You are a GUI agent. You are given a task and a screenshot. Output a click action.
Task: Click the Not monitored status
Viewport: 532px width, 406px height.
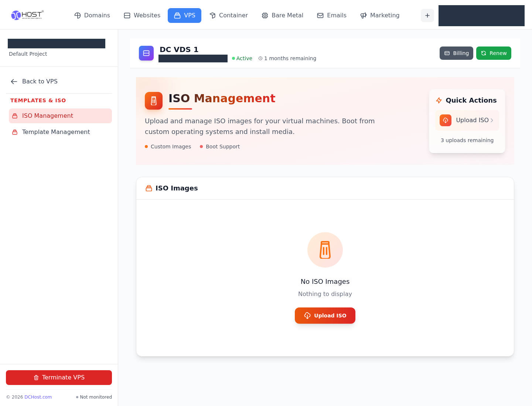click(x=94, y=397)
